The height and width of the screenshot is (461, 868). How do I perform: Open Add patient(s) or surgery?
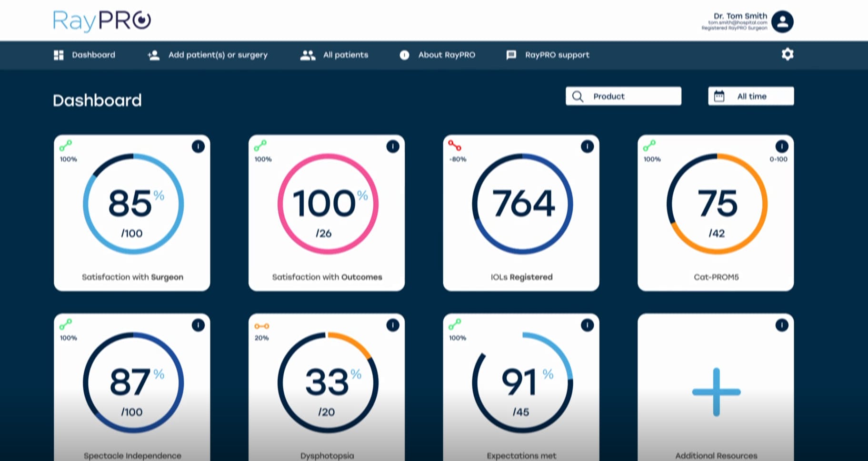tap(208, 55)
